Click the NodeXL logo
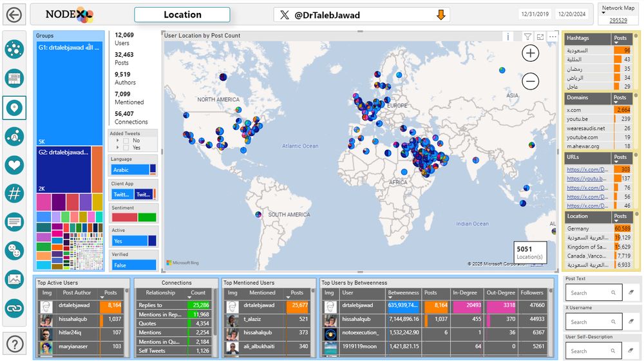This screenshot has width=644, height=362. pyautogui.click(x=70, y=15)
